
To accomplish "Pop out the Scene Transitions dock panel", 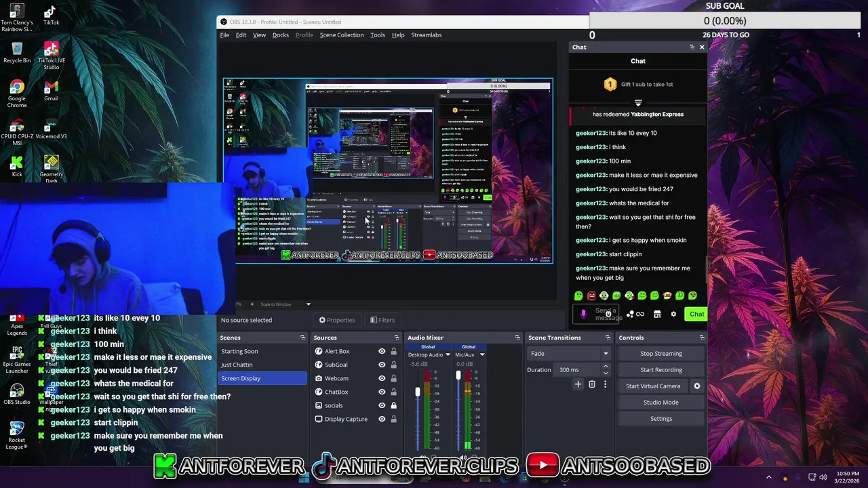I will tap(608, 338).
